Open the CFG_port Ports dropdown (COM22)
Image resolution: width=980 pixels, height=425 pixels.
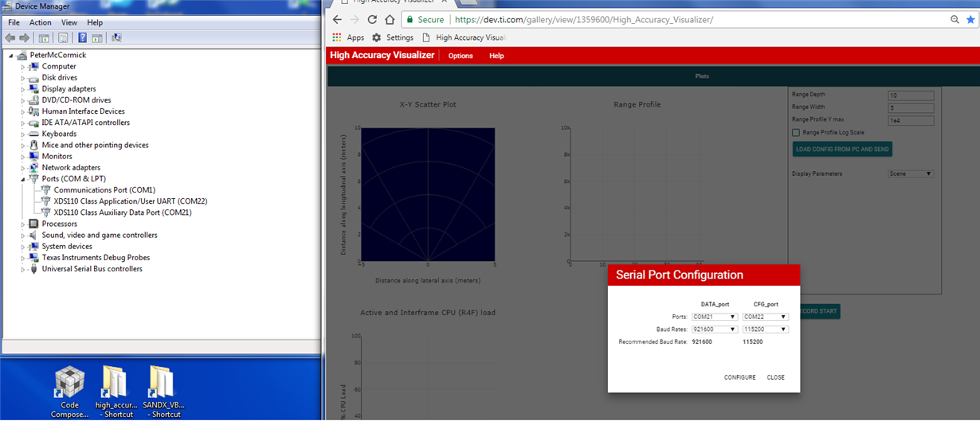(x=765, y=317)
